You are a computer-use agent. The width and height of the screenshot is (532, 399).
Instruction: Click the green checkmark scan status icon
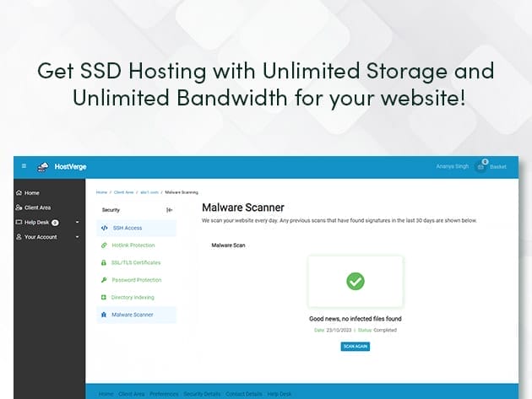coord(356,282)
